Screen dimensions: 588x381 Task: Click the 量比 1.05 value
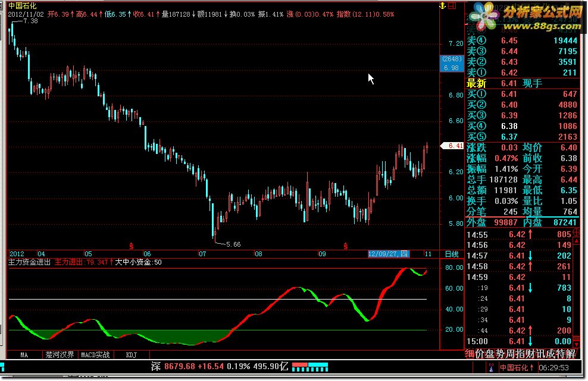(x=569, y=201)
